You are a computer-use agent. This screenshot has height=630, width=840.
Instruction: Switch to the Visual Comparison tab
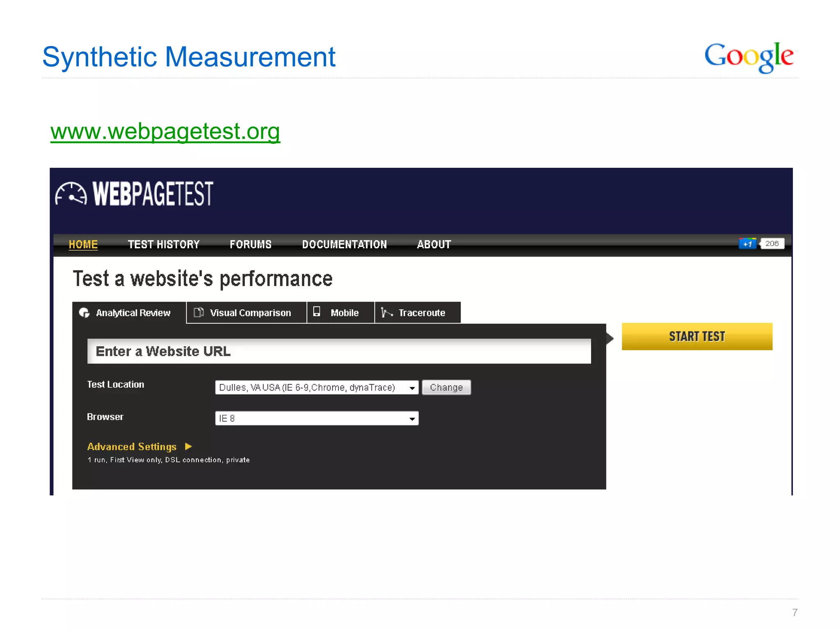click(x=247, y=313)
